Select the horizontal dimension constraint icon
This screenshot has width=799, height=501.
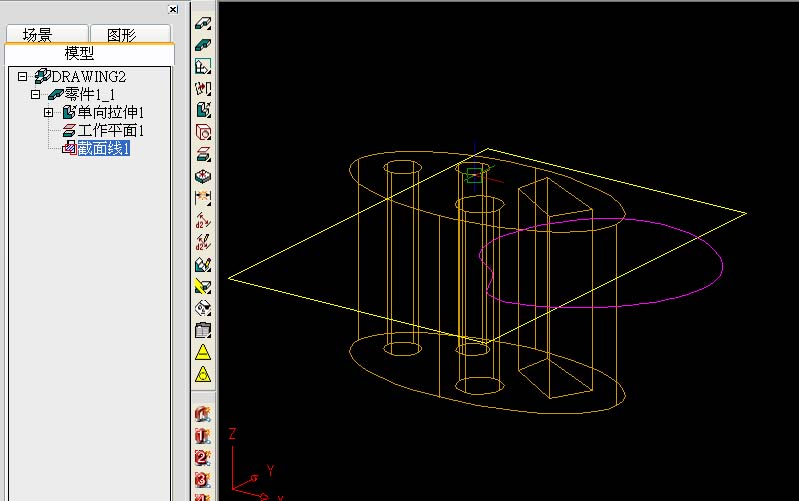[x=203, y=198]
